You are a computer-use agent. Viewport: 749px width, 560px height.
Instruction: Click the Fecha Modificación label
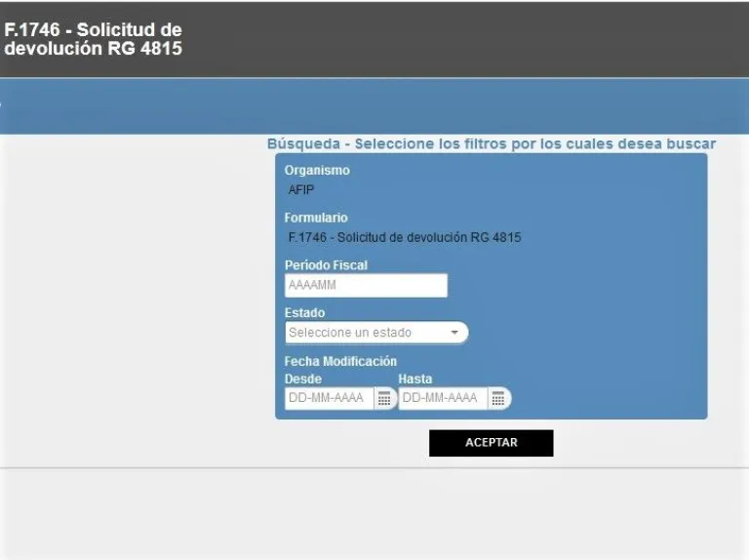click(340, 361)
